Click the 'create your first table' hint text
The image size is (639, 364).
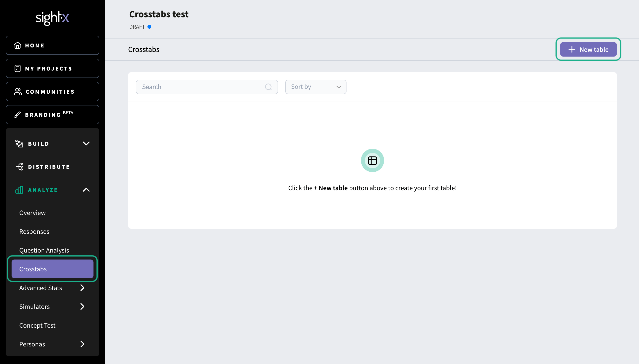tap(372, 188)
